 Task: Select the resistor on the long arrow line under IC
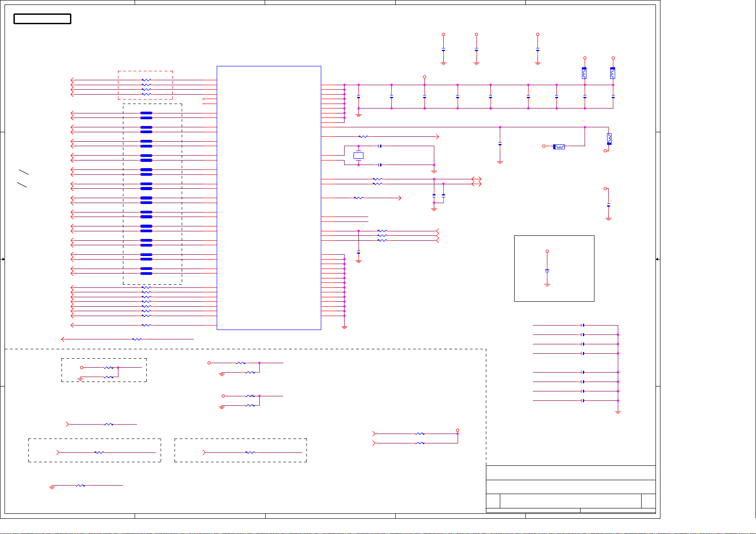(x=137, y=339)
